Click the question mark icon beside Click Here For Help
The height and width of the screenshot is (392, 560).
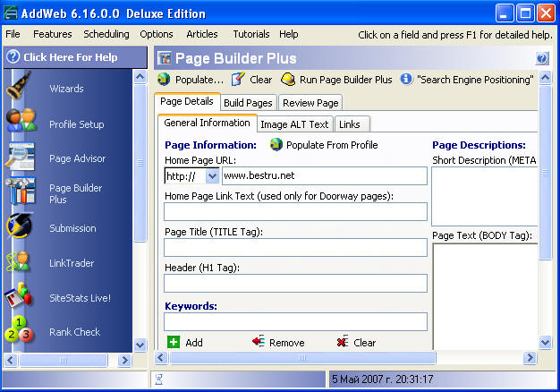point(13,56)
